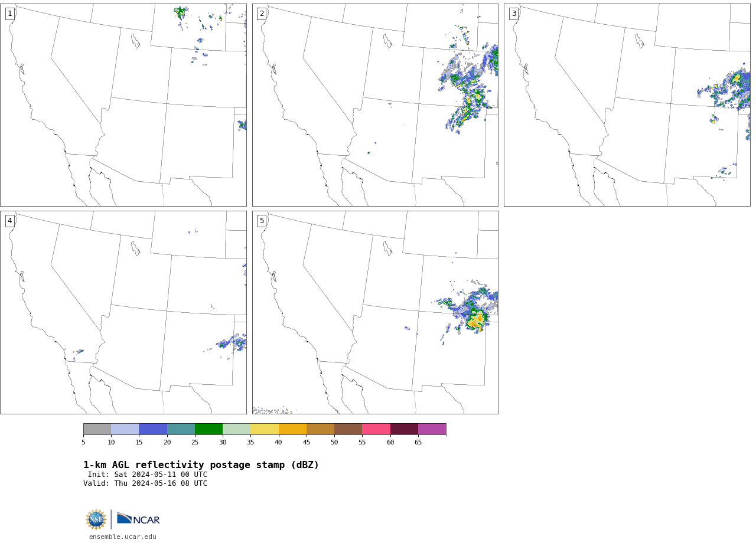
Task: Click the colorbar tick label '5'
Action: [83, 442]
